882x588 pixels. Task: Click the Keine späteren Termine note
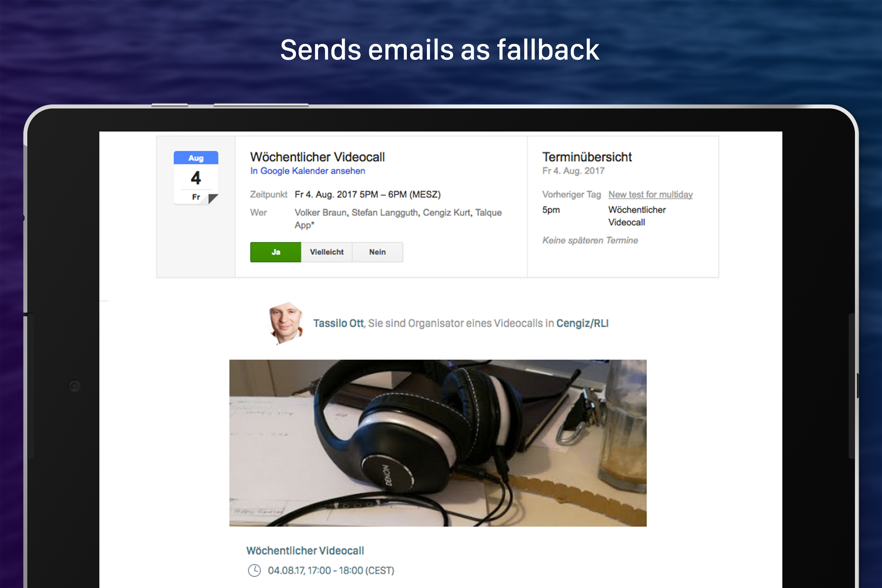[x=590, y=240]
